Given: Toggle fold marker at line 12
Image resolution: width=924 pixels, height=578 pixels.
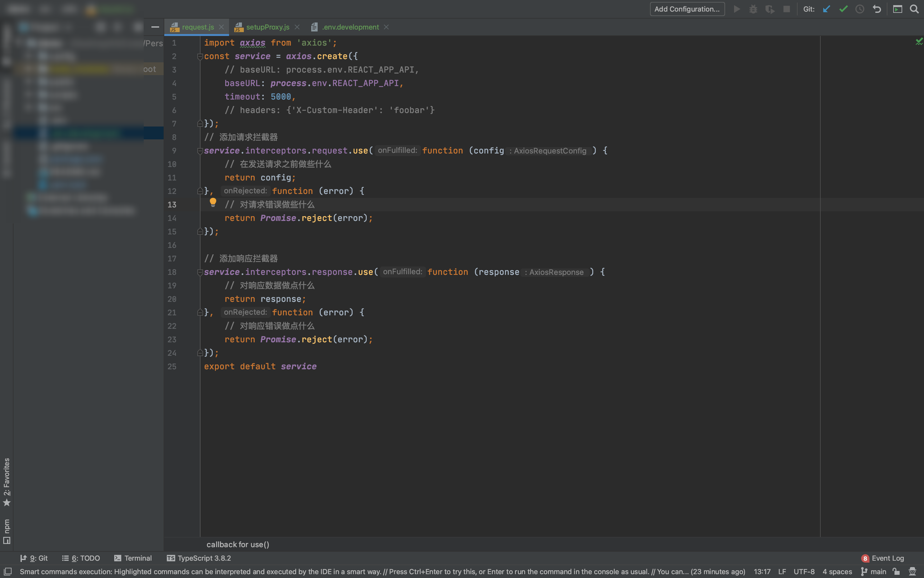Looking at the screenshot, I should pyautogui.click(x=200, y=191).
